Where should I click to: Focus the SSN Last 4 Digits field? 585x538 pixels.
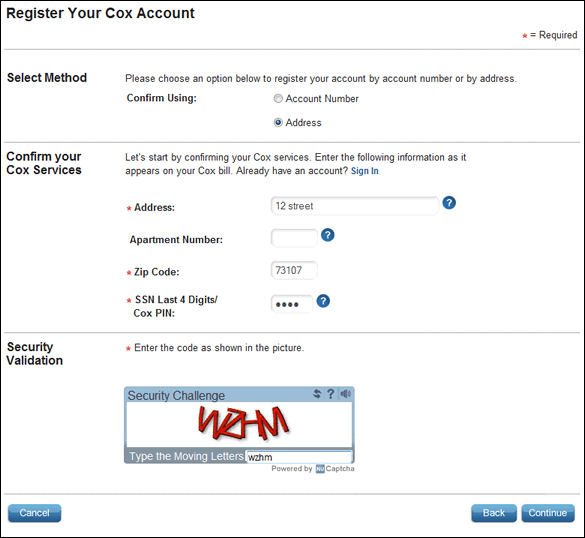click(291, 304)
